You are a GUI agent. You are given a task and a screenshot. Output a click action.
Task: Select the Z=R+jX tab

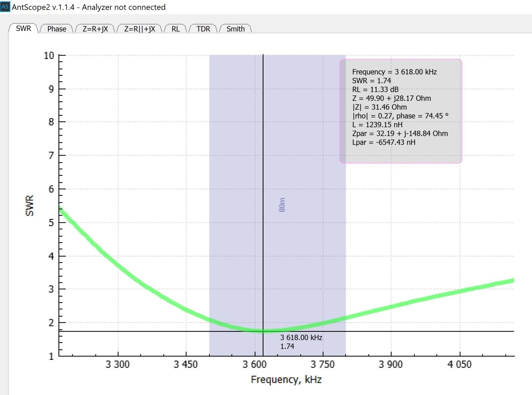pos(95,29)
